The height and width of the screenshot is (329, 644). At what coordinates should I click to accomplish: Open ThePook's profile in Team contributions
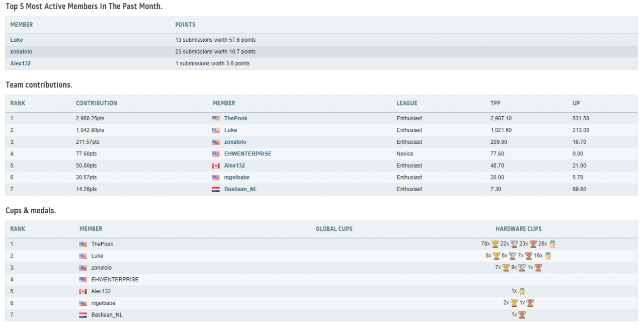(235, 118)
